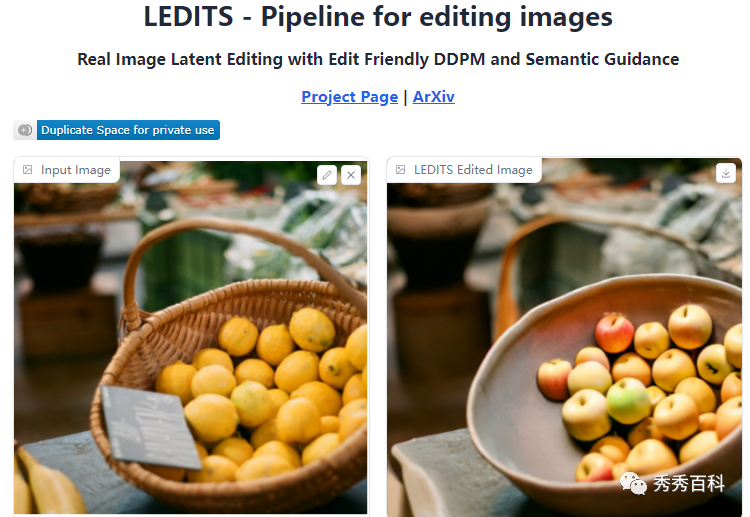Click the LEDITS - Pipeline for editing images heading
This screenshot has width=750, height=517.
(x=378, y=17)
